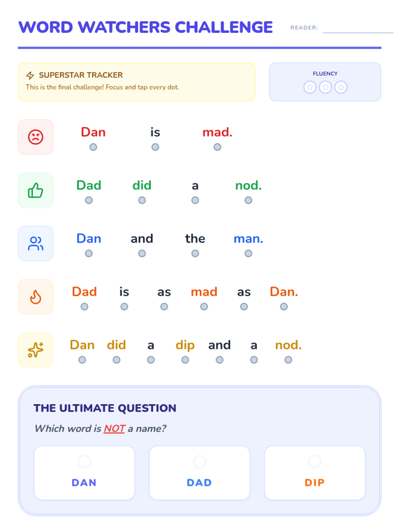Click the Reader name line
399x532 pixels.
pyautogui.click(x=357, y=29)
